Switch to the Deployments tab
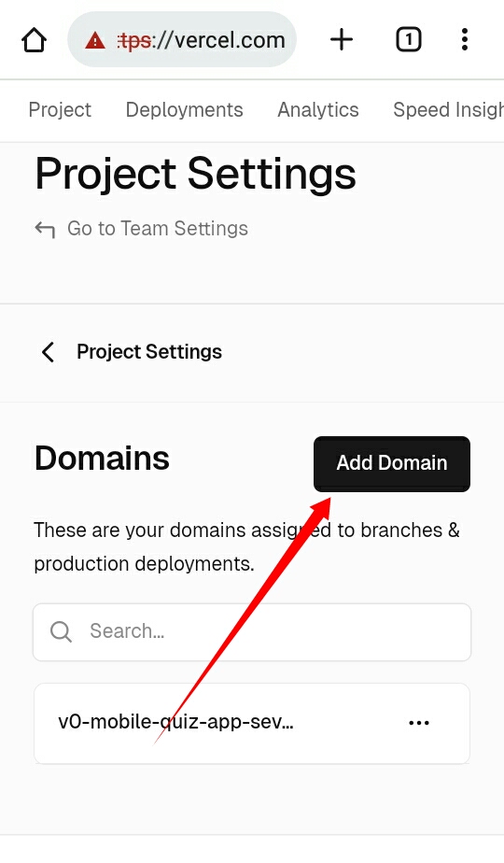This screenshot has width=504, height=863. click(184, 110)
